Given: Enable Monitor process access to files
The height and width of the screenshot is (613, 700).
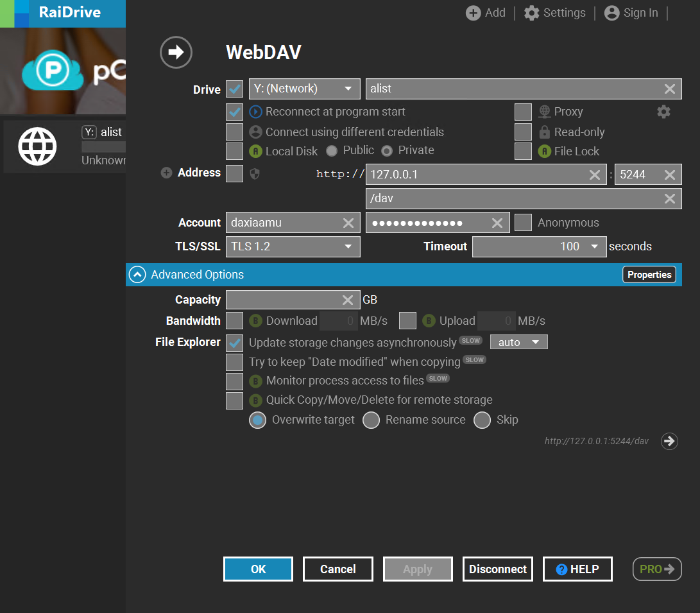Looking at the screenshot, I should click(234, 381).
